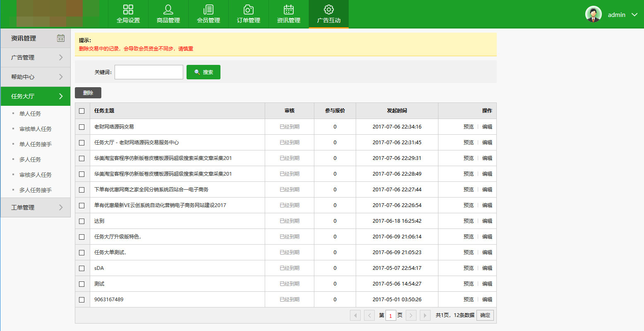Image resolution: width=644 pixels, height=331 pixels.
Task: Click the calendar icon beside 资讯管理 sidebar header
Action: pyautogui.click(x=61, y=38)
